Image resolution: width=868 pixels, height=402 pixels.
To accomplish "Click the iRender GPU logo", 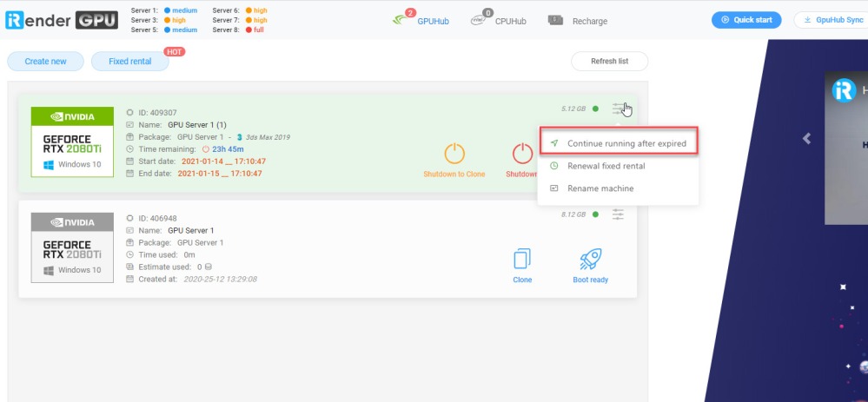I will coord(61,20).
